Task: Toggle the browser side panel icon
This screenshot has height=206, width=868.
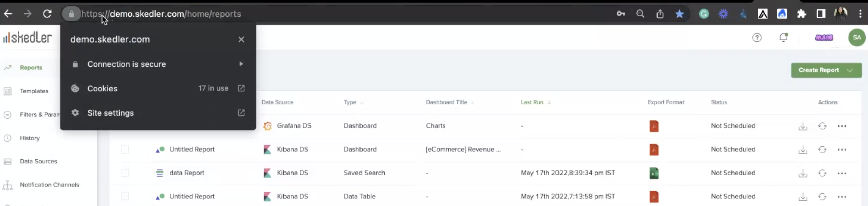Action: point(821,14)
